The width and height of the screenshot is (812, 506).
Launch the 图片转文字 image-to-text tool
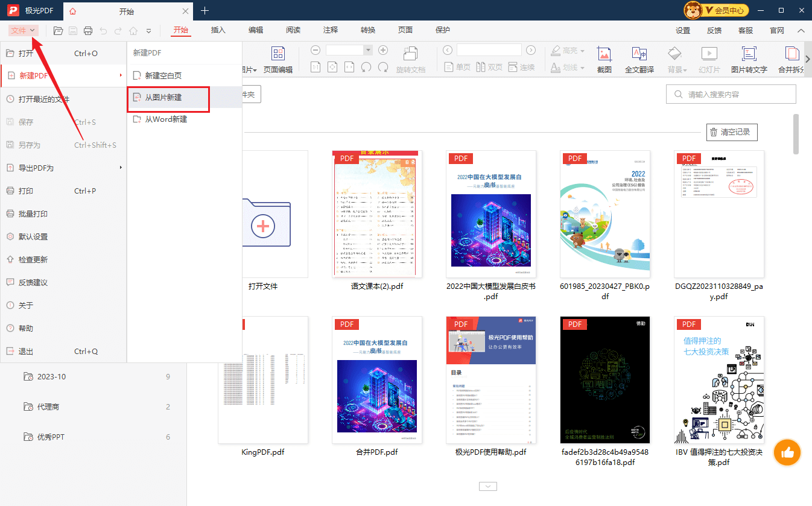click(750, 59)
